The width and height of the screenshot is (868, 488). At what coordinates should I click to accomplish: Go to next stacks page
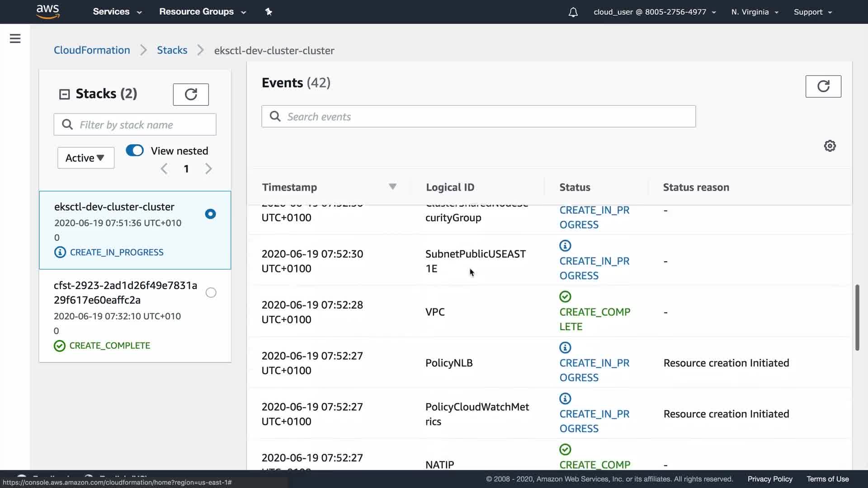[x=208, y=169]
